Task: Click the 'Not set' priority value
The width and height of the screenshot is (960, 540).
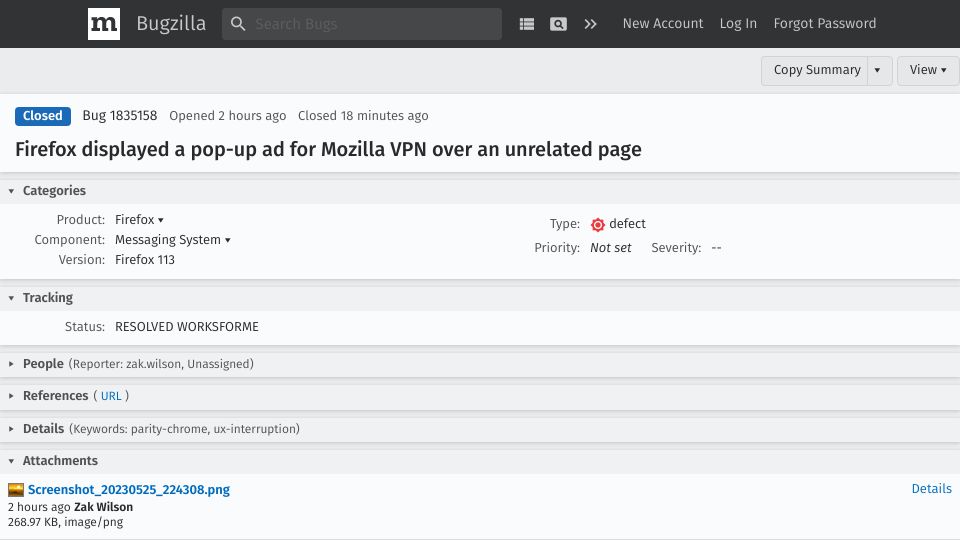Action: (x=610, y=248)
